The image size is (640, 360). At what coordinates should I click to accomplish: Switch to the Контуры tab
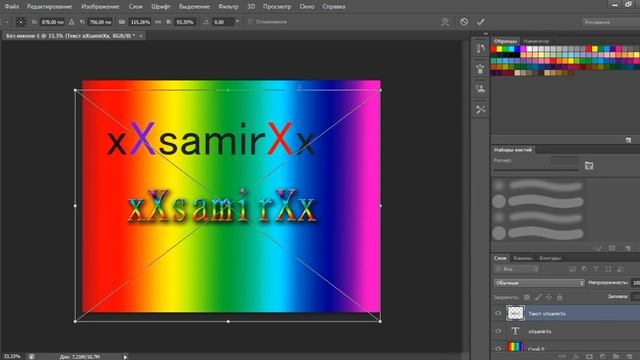pyautogui.click(x=550, y=258)
